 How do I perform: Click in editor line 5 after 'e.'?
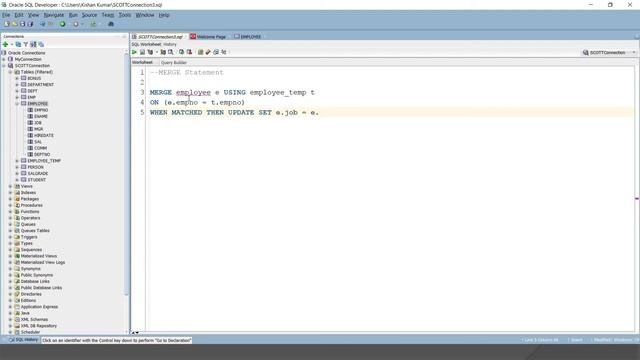point(319,112)
